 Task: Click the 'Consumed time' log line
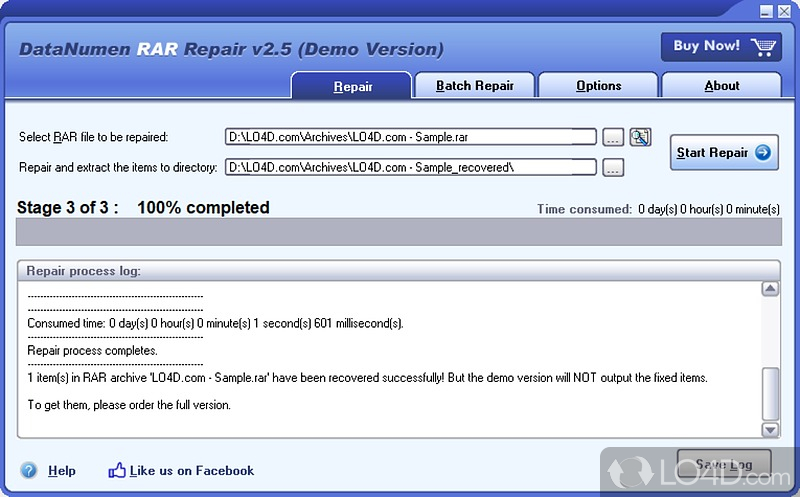(x=215, y=323)
